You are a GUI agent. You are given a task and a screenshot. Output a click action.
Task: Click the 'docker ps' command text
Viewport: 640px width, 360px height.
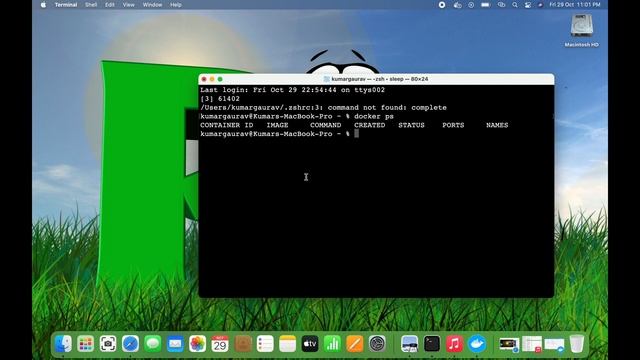374,116
